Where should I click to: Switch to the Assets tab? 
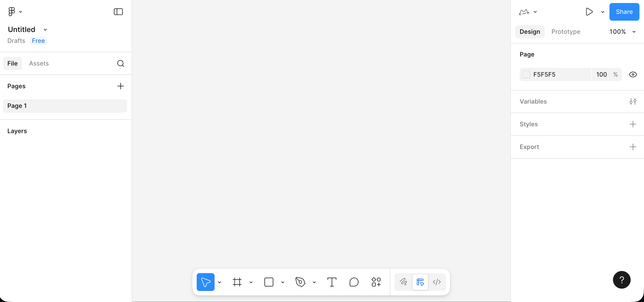point(39,63)
